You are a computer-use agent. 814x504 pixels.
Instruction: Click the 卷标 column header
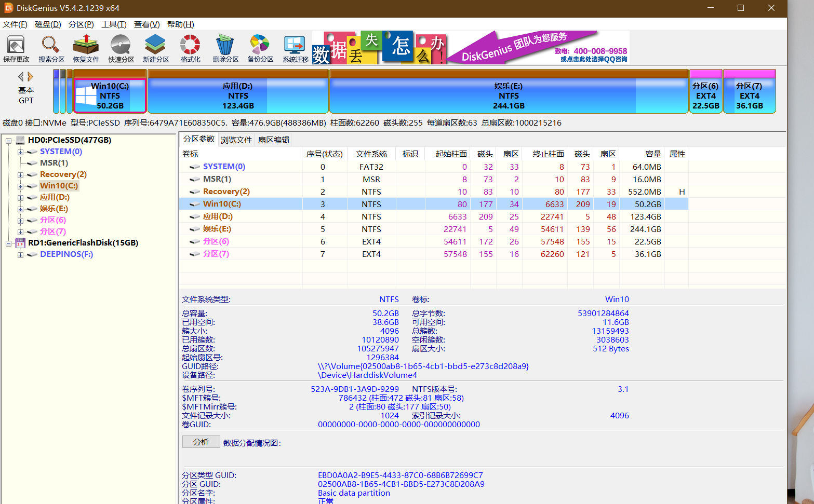click(241, 154)
